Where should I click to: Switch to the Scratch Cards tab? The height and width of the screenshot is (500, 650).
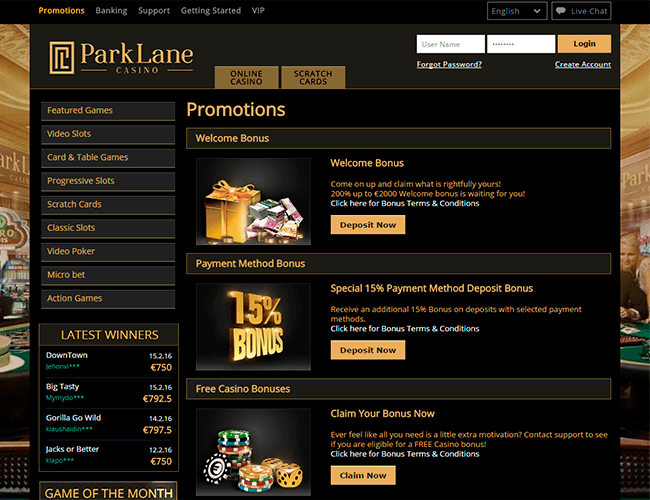pos(313,77)
